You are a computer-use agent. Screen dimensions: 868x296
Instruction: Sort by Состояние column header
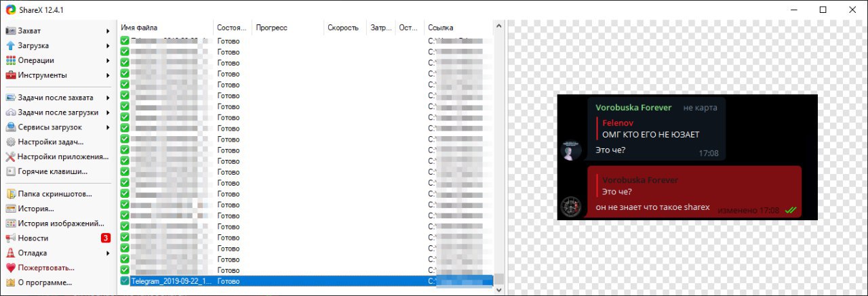pyautogui.click(x=232, y=28)
